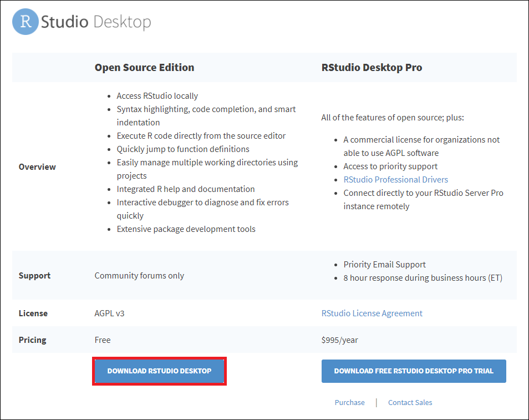The width and height of the screenshot is (529, 420).
Task: Click the 'AGPL v3' license text
Action: (x=109, y=313)
